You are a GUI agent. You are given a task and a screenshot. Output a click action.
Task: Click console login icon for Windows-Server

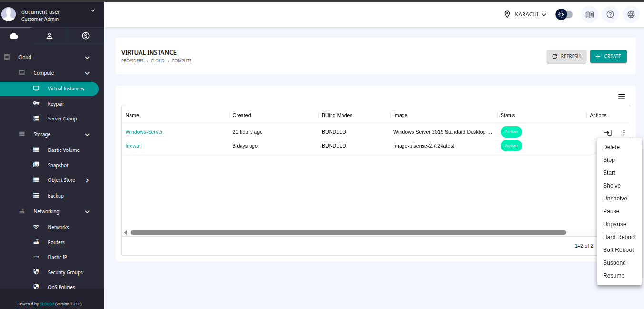(608, 132)
